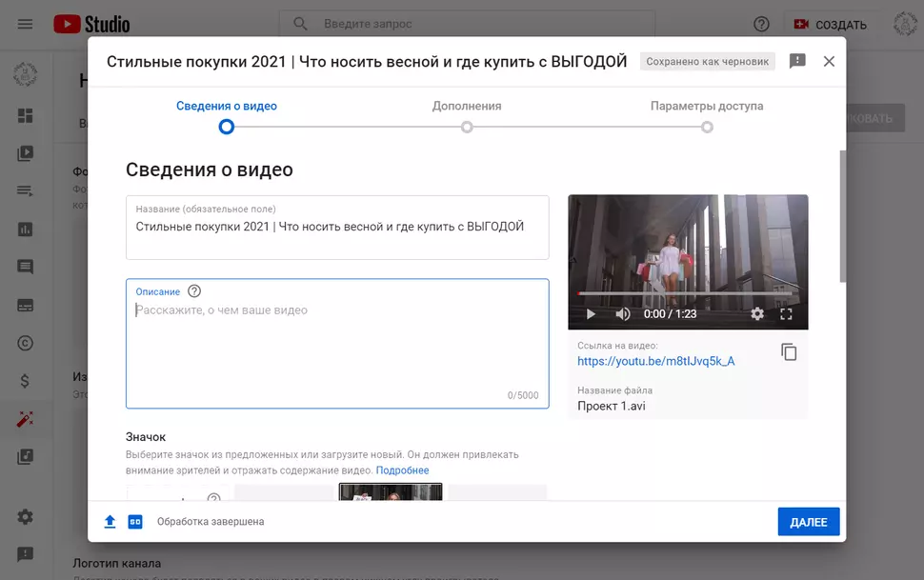Viewport: 924px width, 580px height.
Task: Click the description help question mark icon
Action: click(x=194, y=291)
